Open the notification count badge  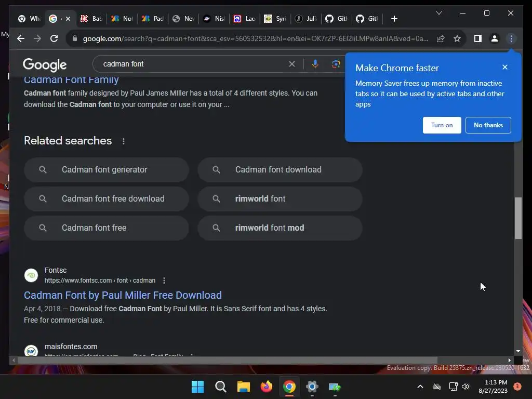pyautogui.click(x=517, y=387)
